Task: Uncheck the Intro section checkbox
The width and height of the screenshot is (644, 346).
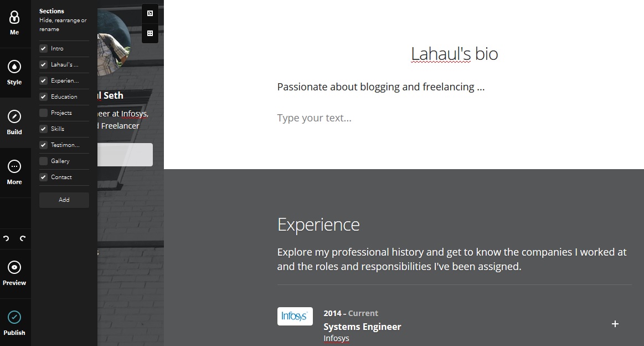Action: [x=43, y=49]
